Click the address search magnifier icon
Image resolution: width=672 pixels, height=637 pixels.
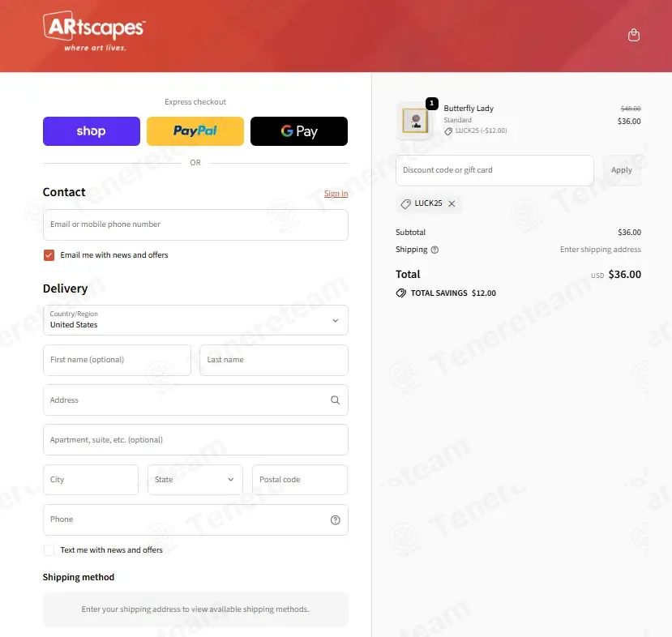click(x=335, y=400)
